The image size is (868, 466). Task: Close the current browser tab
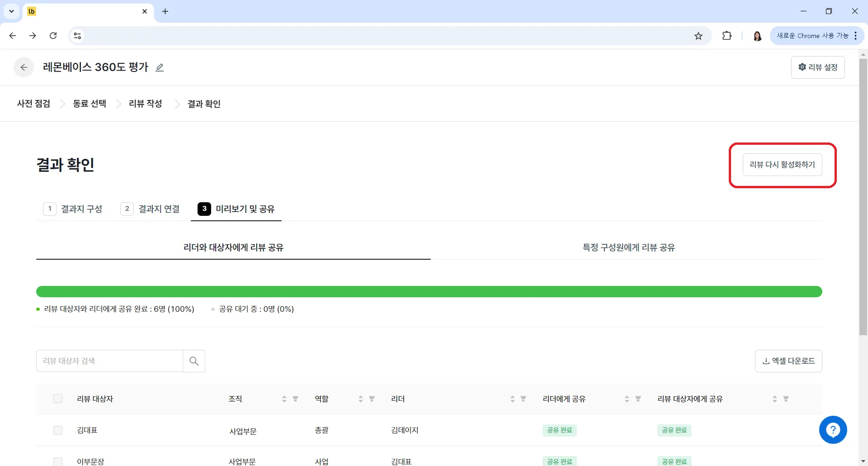click(145, 11)
